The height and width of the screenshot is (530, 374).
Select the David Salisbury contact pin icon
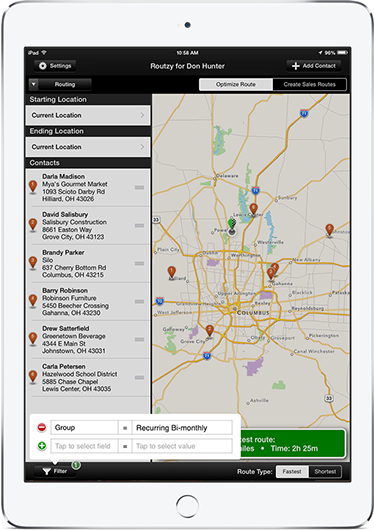[33, 225]
